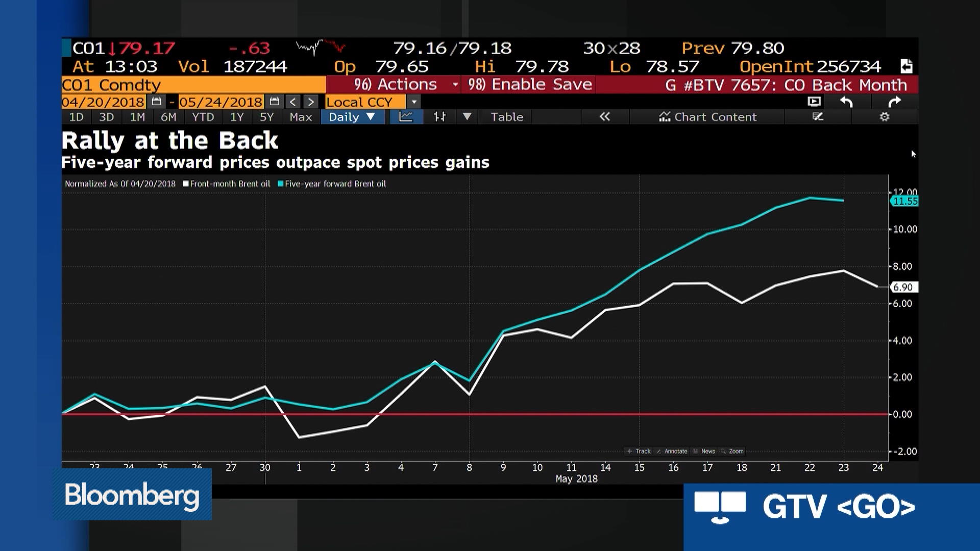Select the YTD range tab
Viewport: 980px width, 551px height.
point(203,117)
